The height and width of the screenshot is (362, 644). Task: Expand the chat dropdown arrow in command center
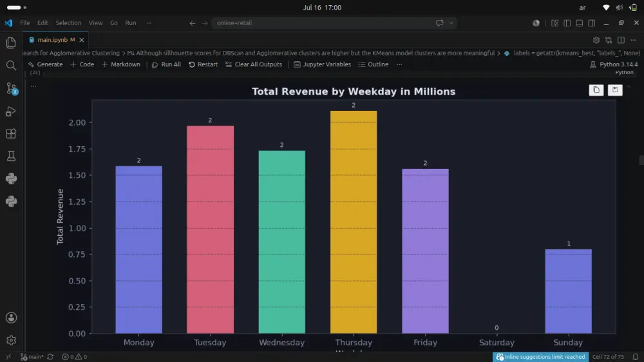[451, 23]
